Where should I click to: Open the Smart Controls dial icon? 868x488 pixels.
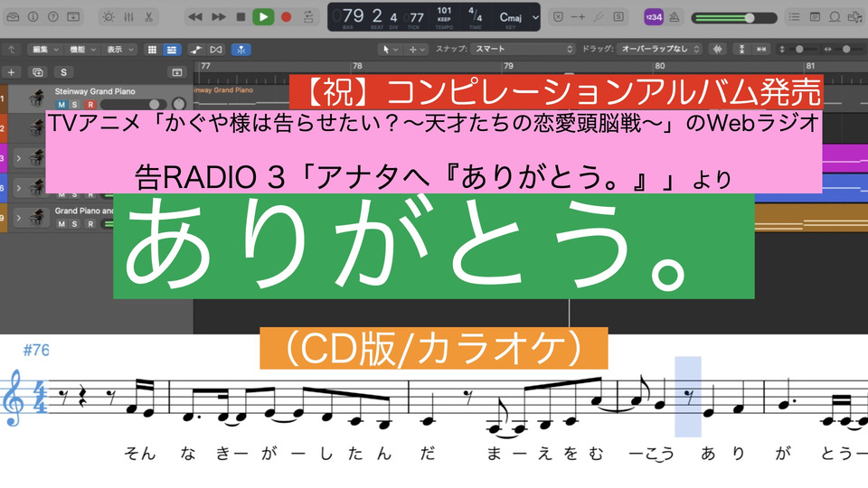pos(108,16)
